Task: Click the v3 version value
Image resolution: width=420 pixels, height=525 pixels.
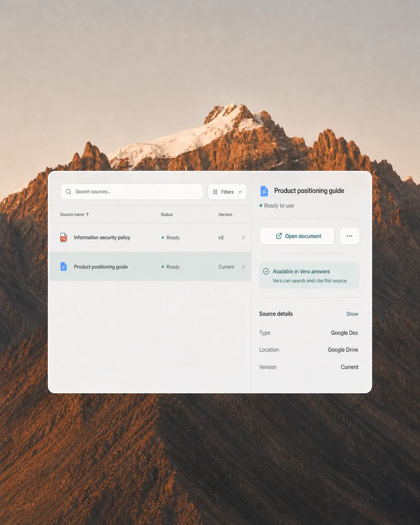Action: (221, 237)
